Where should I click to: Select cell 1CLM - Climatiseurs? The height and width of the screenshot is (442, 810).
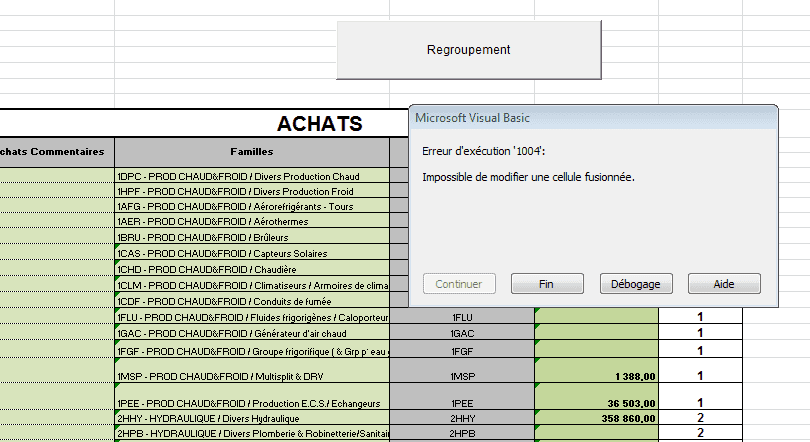(252, 285)
